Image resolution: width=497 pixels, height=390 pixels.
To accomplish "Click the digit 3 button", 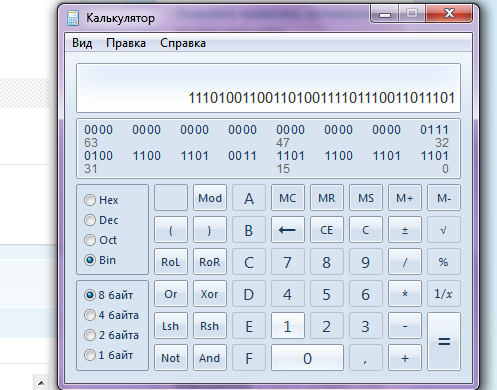I will point(366,326).
